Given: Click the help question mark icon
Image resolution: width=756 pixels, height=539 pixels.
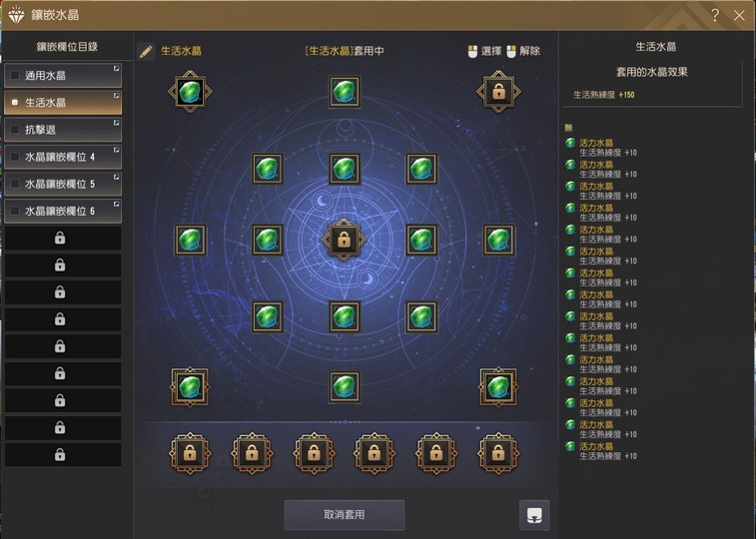Looking at the screenshot, I should (x=715, y=15).
